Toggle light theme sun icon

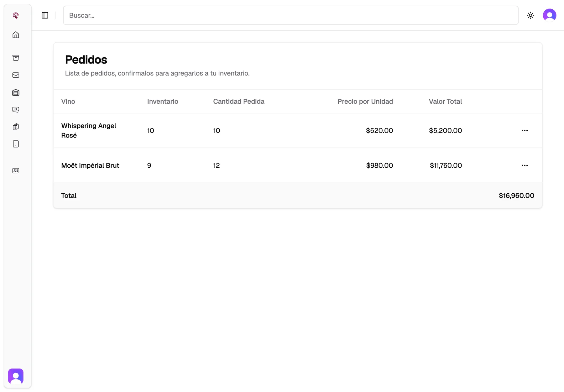(x=530, y=15)
